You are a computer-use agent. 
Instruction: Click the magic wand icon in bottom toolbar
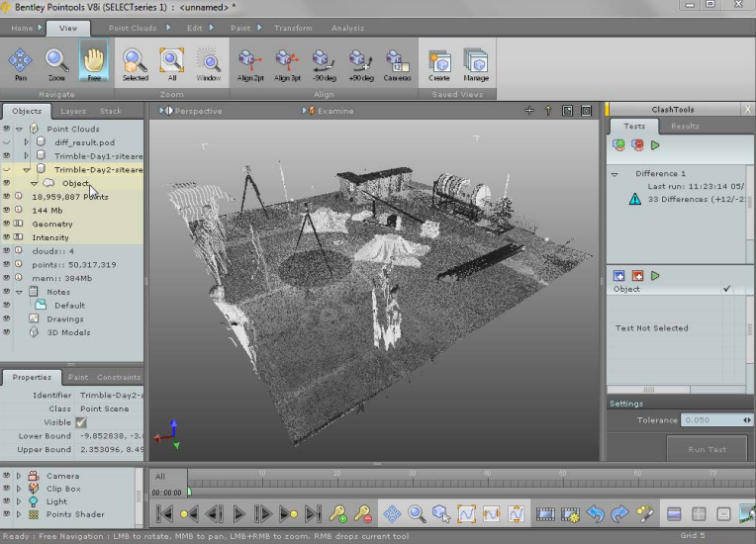pyautogui.click(x=644, y=513)
